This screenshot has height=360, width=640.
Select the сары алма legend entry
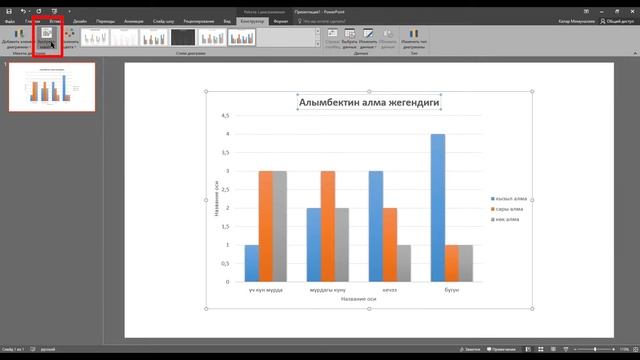[507, 209]
